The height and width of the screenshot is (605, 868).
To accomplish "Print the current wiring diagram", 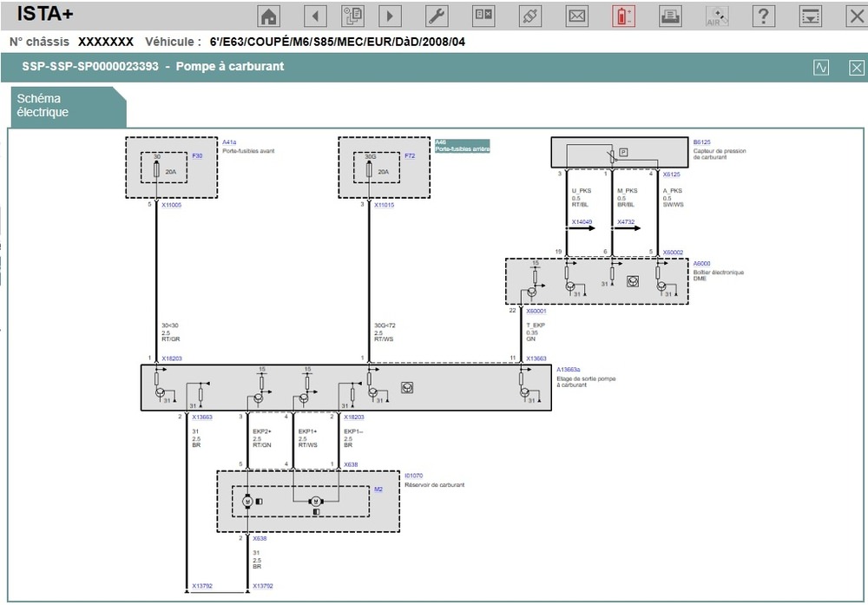I will [x=670, y=16].
